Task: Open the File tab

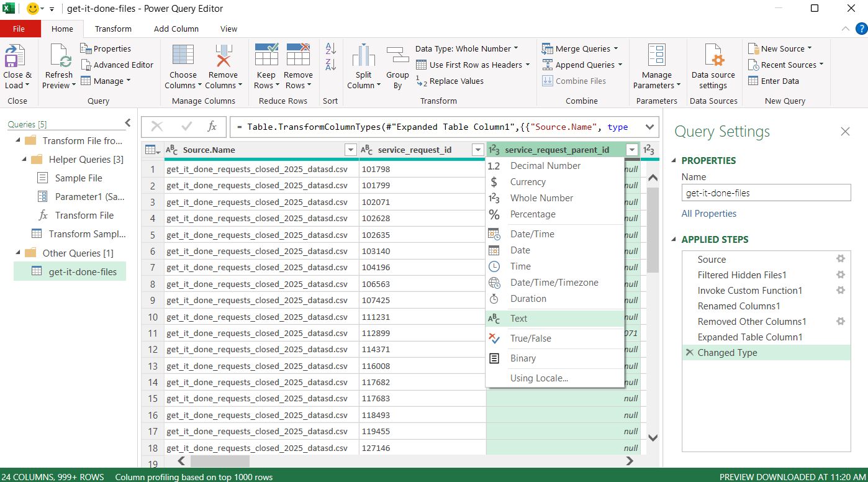Action: point(19,29)
